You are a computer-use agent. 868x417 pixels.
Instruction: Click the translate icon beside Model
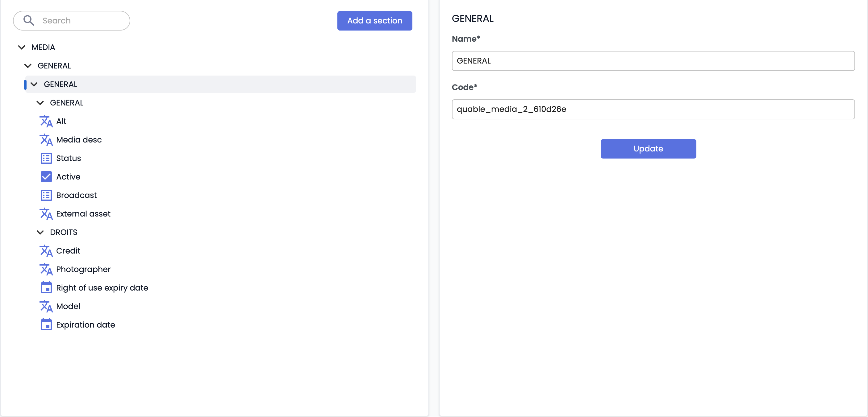click(x=46, y=306)
